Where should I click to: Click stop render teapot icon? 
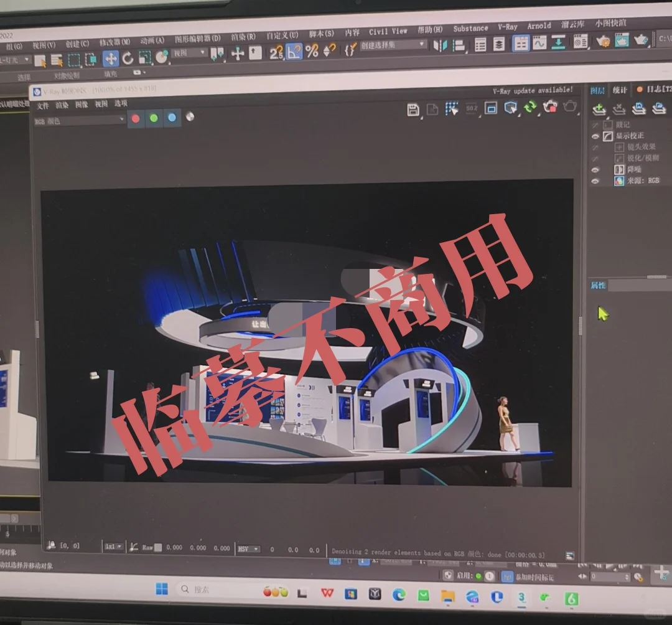[550, 106]
